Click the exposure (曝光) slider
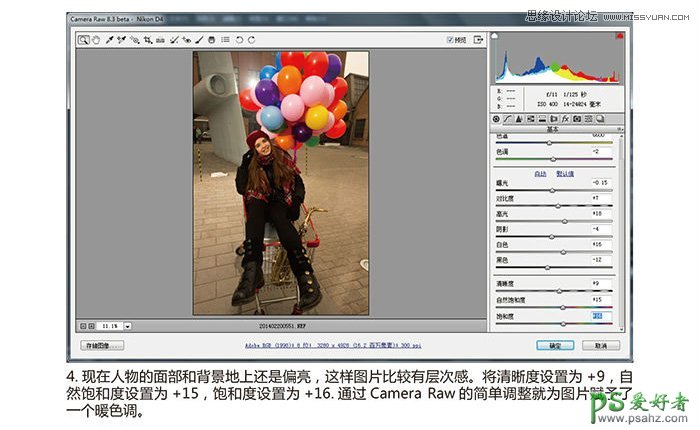Image resolution: width=700 pixels, height=430 pixels. [553, 192]
